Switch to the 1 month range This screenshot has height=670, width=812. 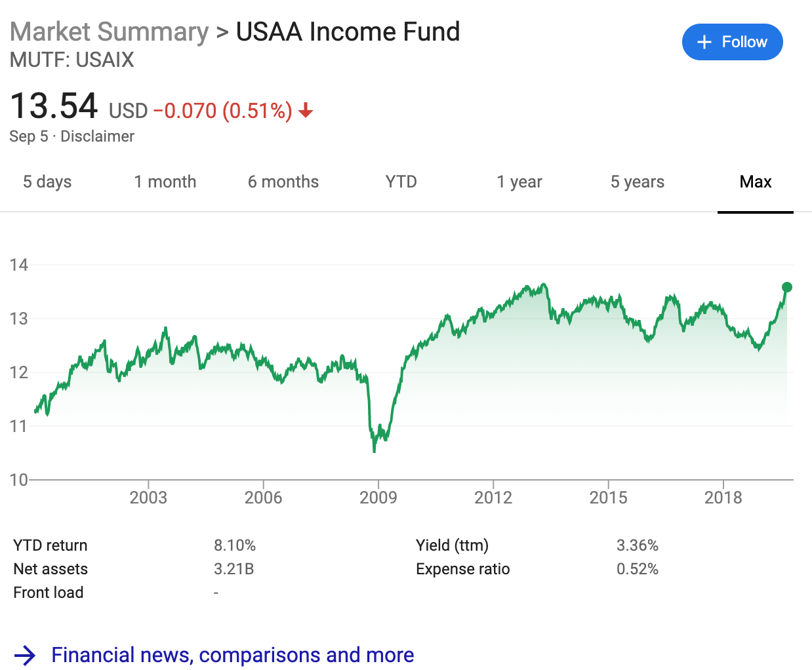pyautogui.click(x=165, y=182)
